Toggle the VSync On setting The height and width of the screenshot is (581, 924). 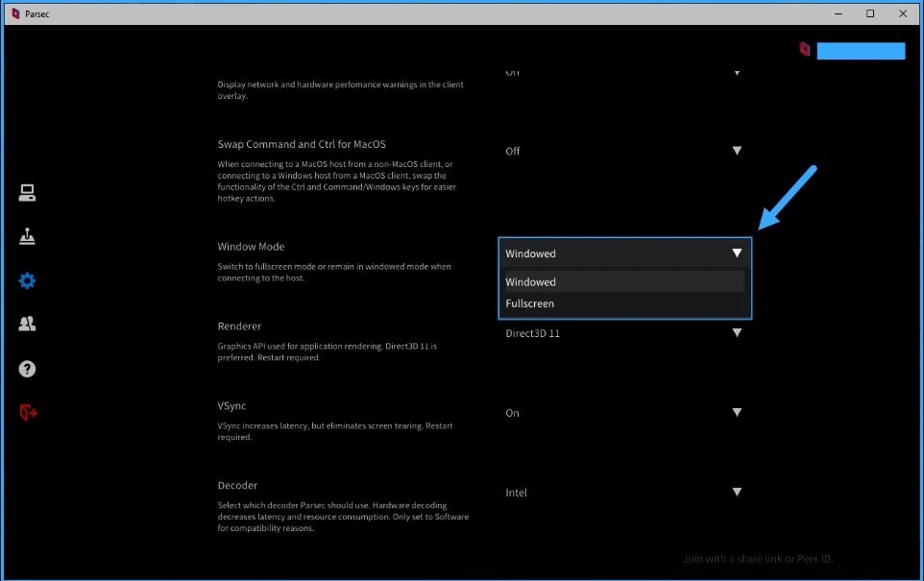pos(623,413)
